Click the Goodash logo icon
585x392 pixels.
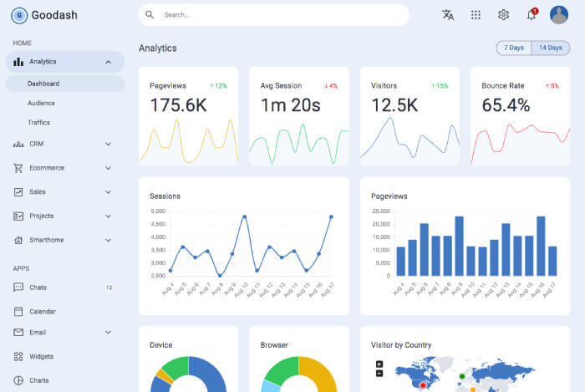click(x=19, y=15)
